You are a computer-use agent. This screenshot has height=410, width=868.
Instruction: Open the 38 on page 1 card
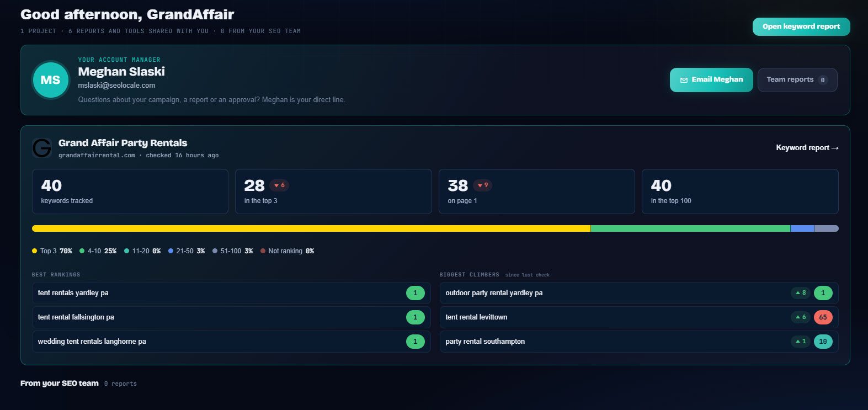tap(537, 191)
